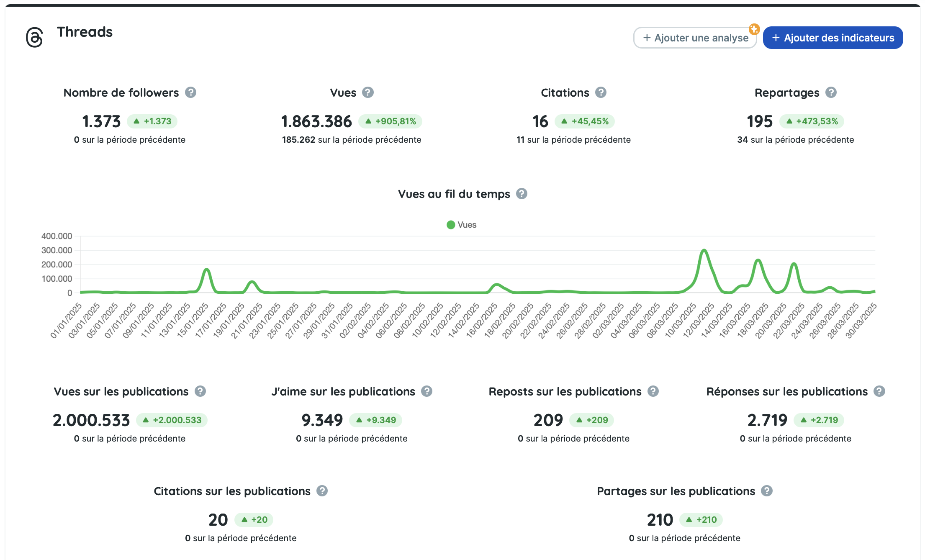Toggle the Vues series in chart legend
The width and height of the screenshot is (925, 560).
[x=467, y=225]
